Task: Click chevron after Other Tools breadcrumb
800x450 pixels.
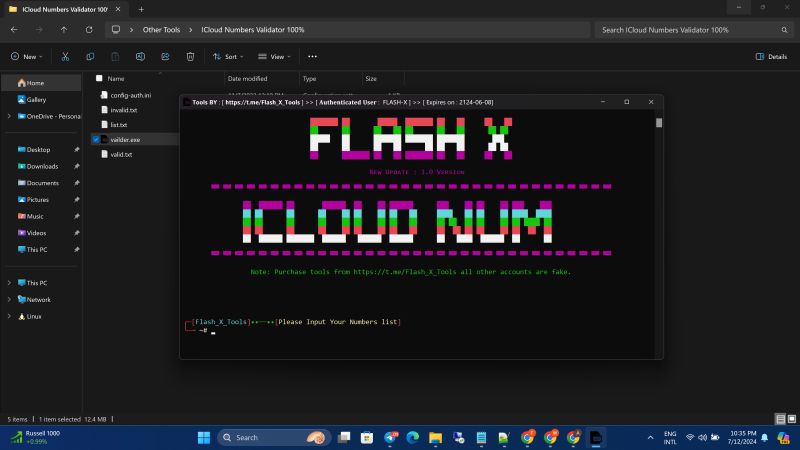Action: (x=191, y=30)
